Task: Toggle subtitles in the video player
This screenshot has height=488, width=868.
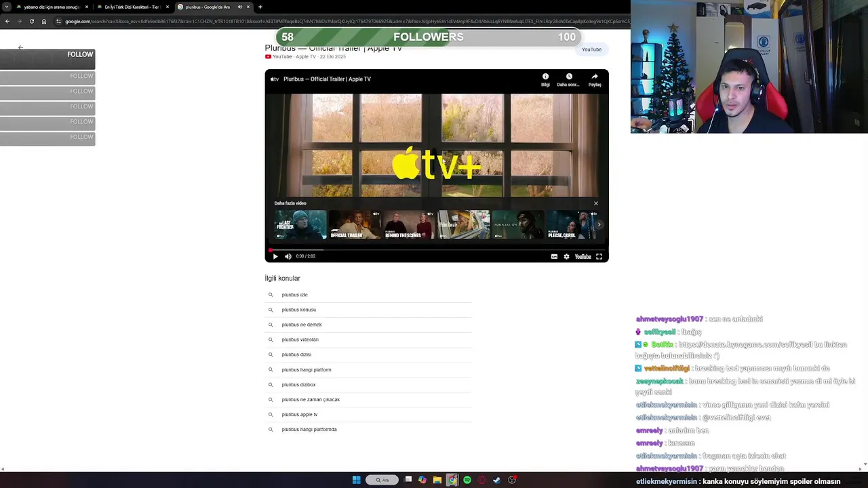Action: (554, 256)
